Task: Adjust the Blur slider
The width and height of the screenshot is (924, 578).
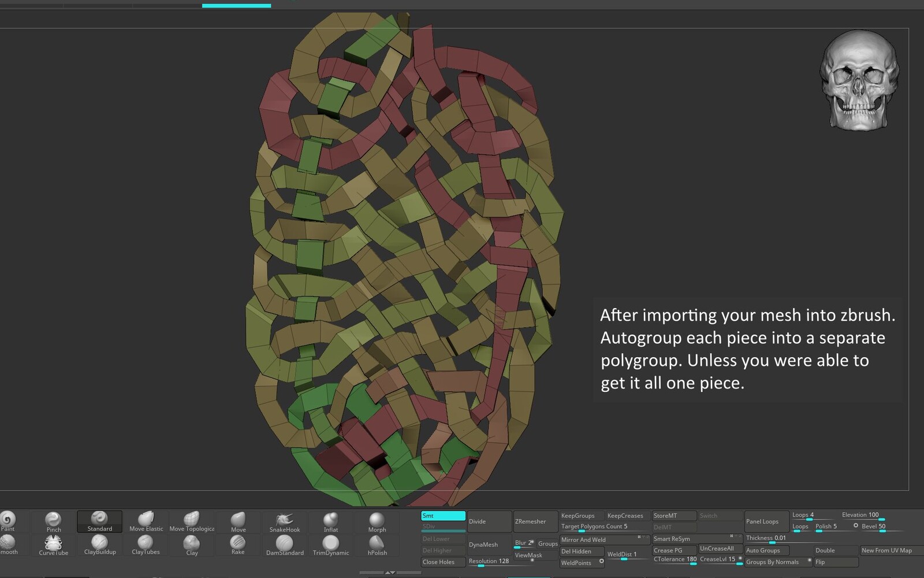Action: click(x=524, y=543)
